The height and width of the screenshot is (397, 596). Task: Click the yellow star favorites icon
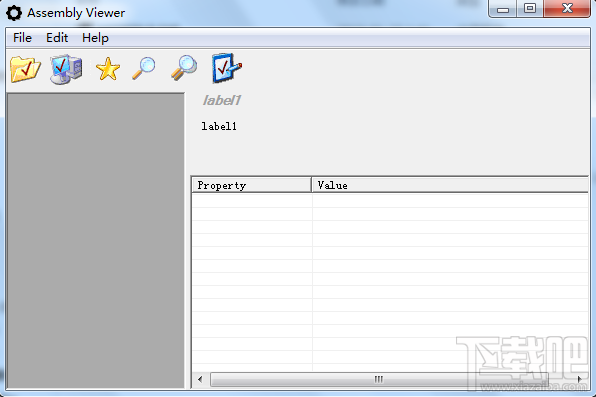click(x=108, y=69)
